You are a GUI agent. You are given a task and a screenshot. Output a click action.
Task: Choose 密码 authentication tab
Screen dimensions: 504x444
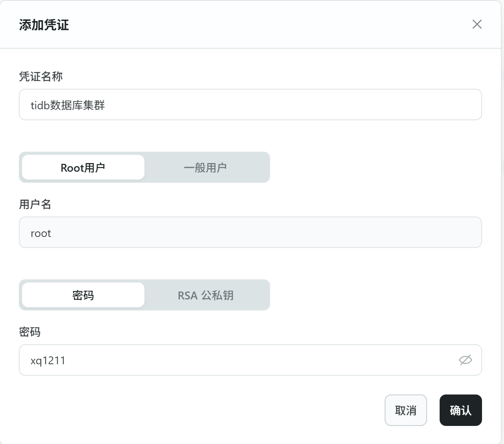[83, 295]
